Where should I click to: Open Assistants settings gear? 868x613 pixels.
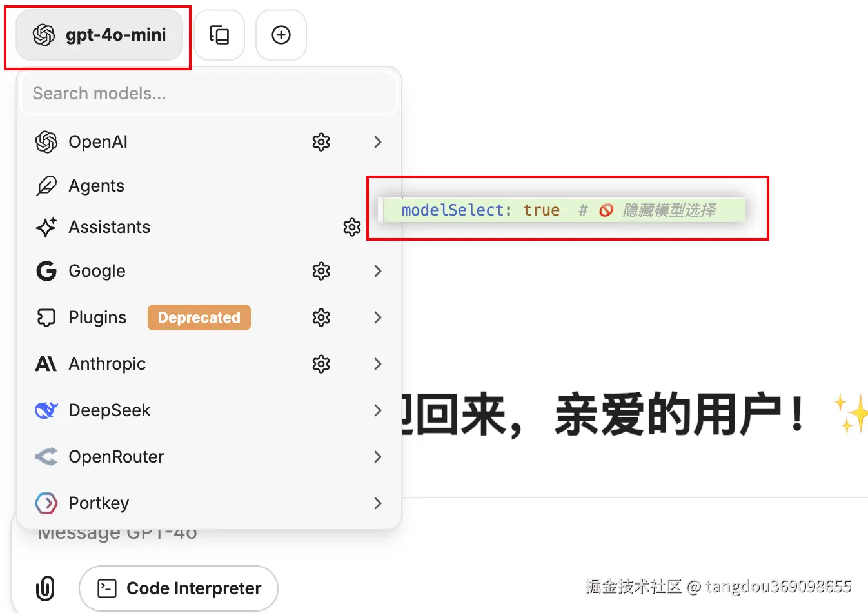coord(352,227)
